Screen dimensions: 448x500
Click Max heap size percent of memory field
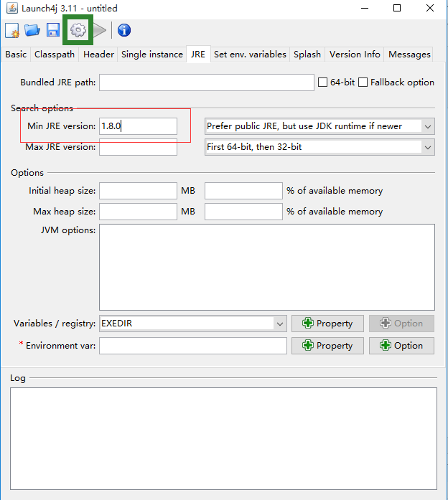[243, 212]
